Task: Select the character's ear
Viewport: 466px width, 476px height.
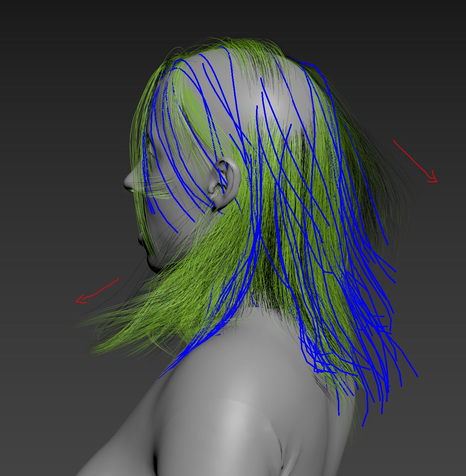Action: (x=226, y=181)
